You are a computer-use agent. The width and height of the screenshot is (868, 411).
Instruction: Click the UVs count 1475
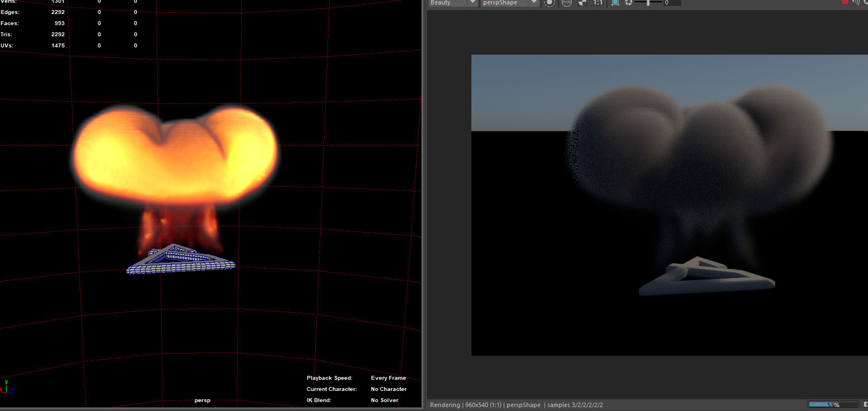(x=58, y=45)
